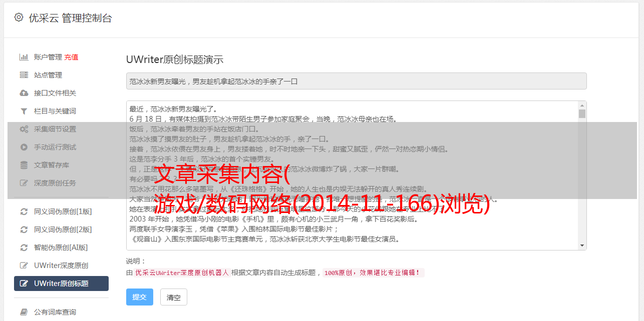Screen dimensions: 644x321
Task: Click the red 充值 recharge link
Action: [71, 57]
